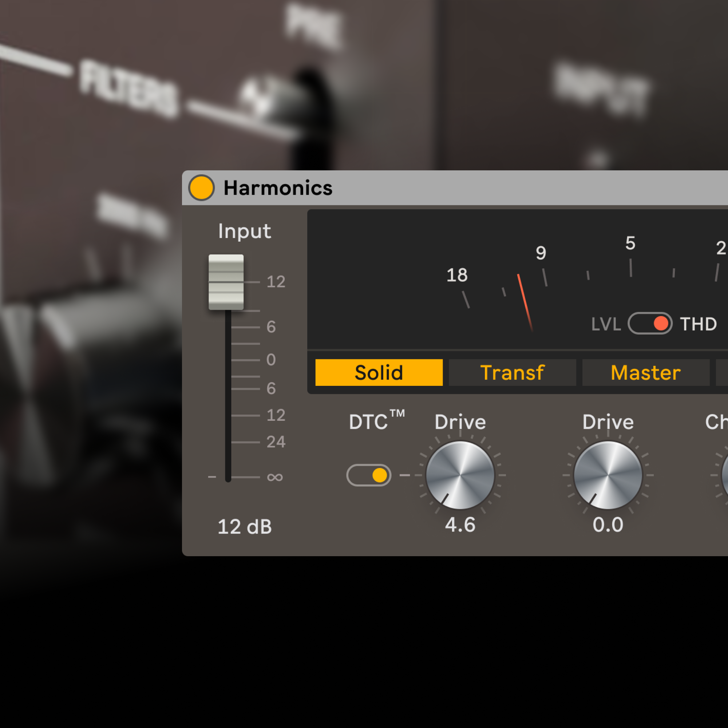Click the Harmonics device title text
The image size is (728, 728).
278,188
